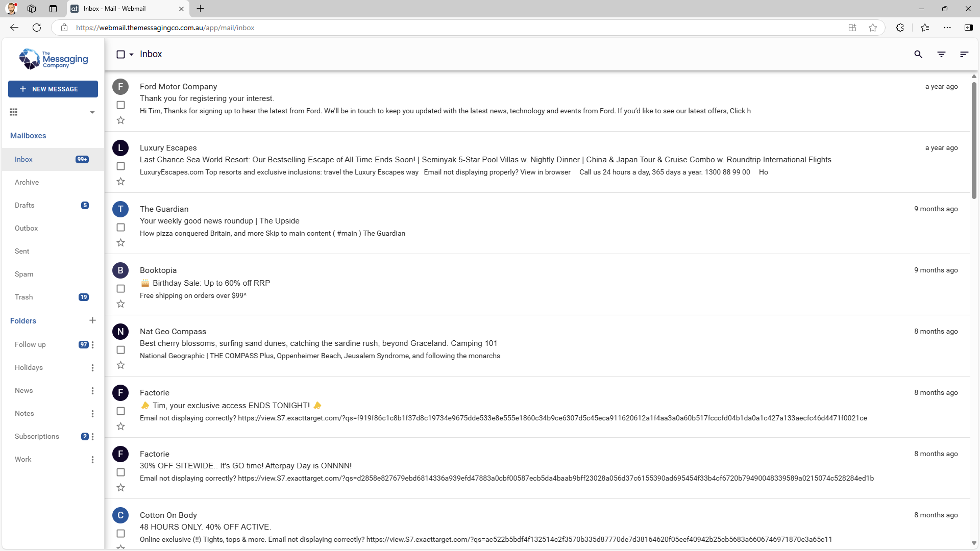Open the sort order icon
Screen dimensions: 980x551
pos(964,54)
